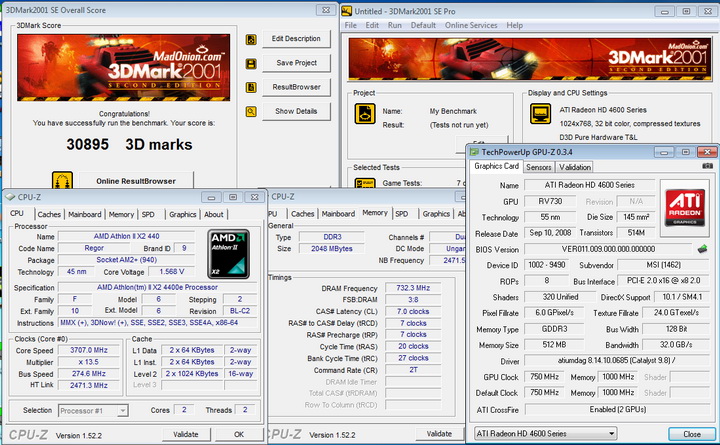Viewport: 720px width, 445px height.
Task: Click the AMD Athlon II logo in CPU-Z
Action: click(228, 254)
